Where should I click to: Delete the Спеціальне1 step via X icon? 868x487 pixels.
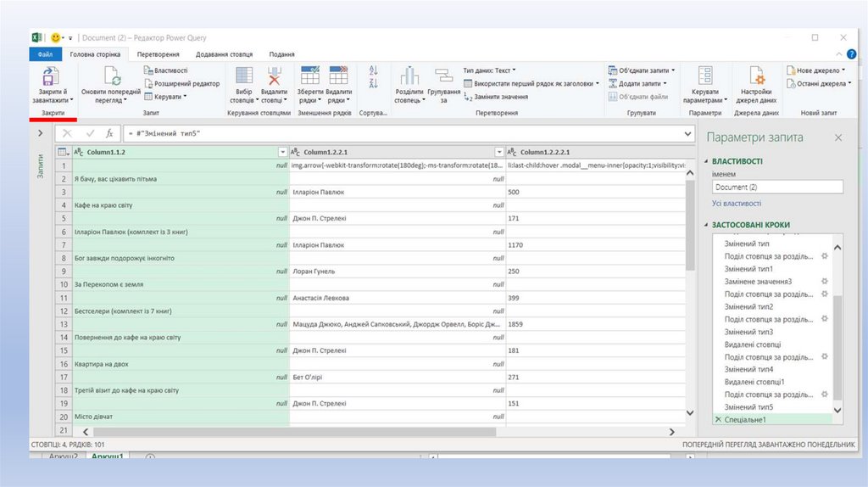718,420
